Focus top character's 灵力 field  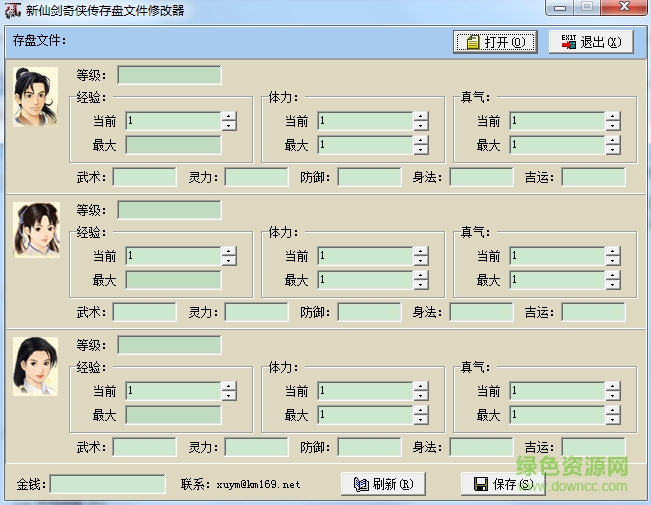(257, 177)
